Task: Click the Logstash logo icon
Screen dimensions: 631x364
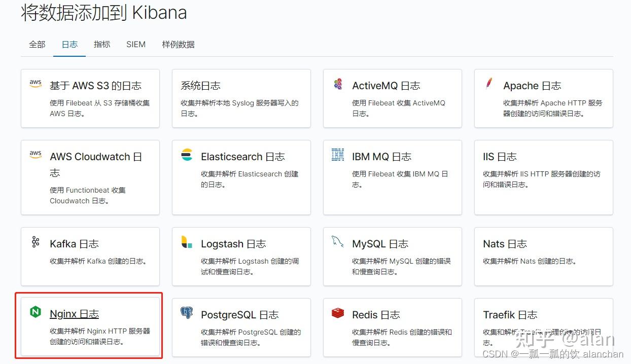Action: tap(187, 242)
